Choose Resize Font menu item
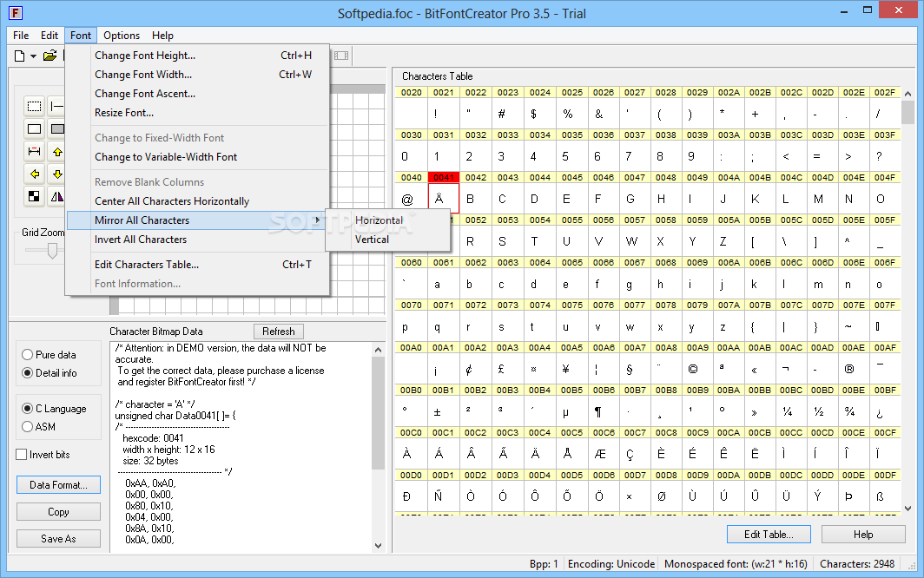Viewport: 924px width, 578px height. [x=197, y=113]
